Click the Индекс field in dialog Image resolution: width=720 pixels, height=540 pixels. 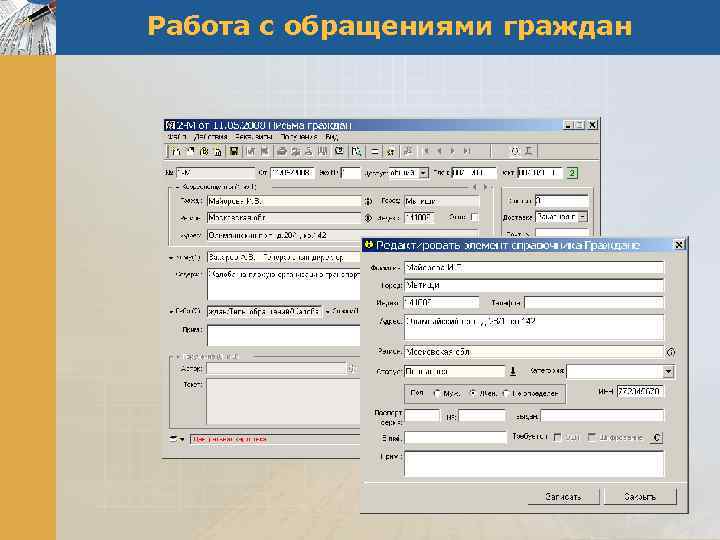[x=441, y=303]
